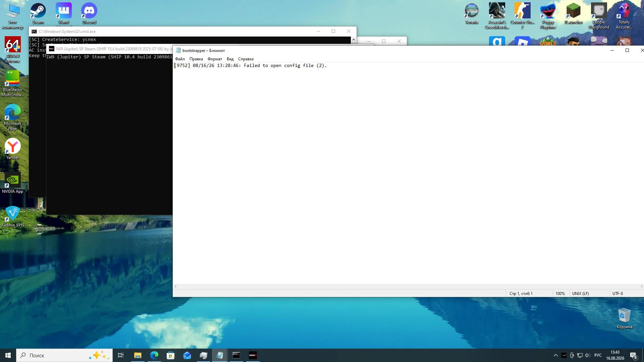Open the Правка menu in Notepad

(196, 59)
